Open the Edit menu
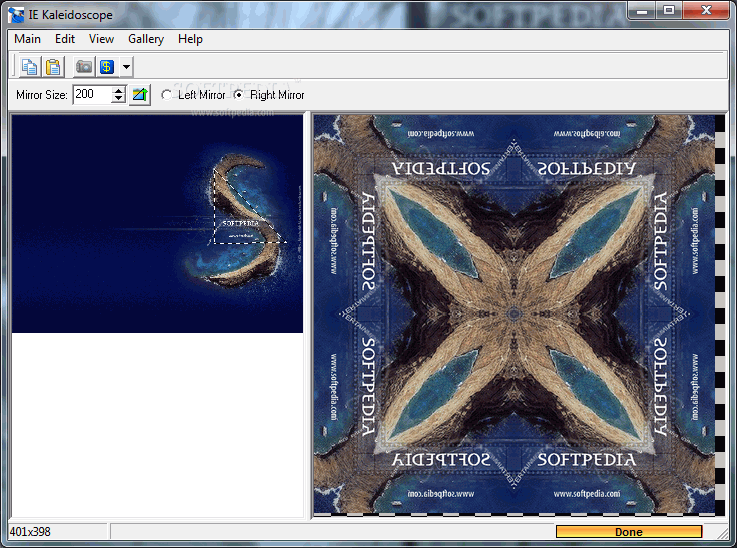 65,39
